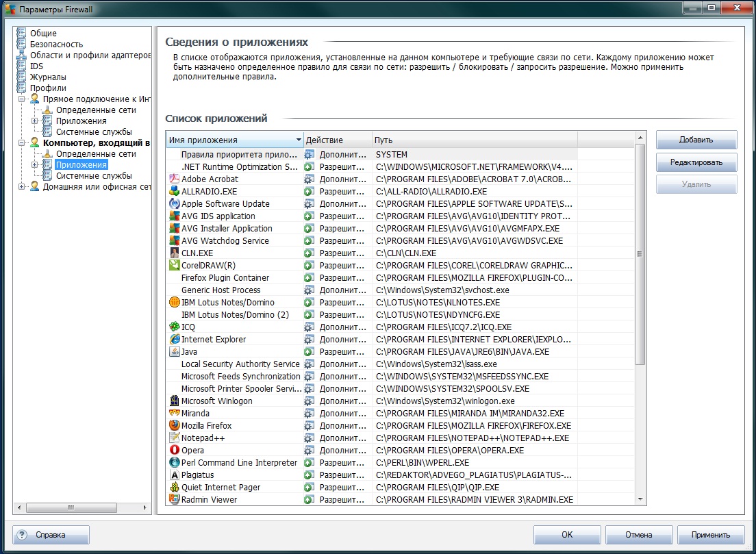Click the application list vertical scrollbar

coord(640,254)
